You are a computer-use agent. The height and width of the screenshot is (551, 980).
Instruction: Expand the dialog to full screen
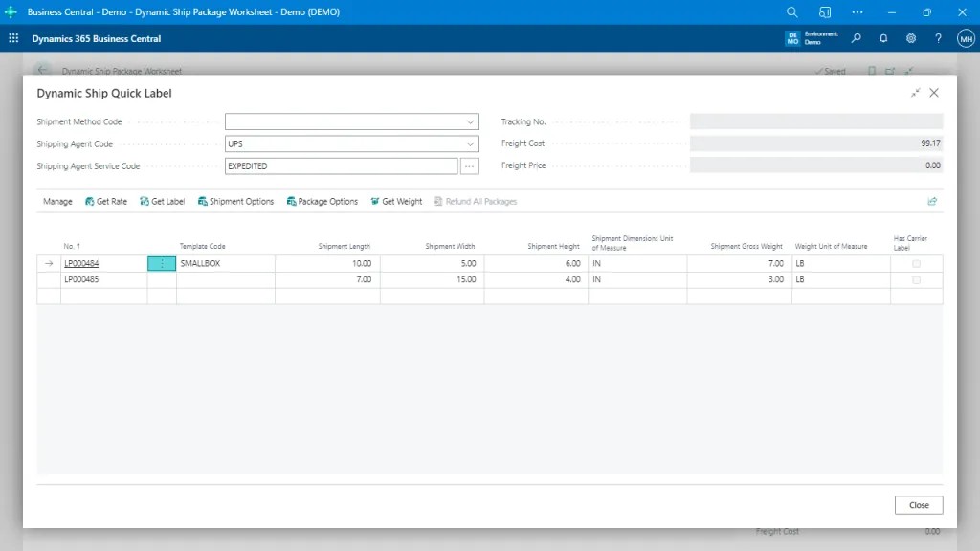point(916,93)
